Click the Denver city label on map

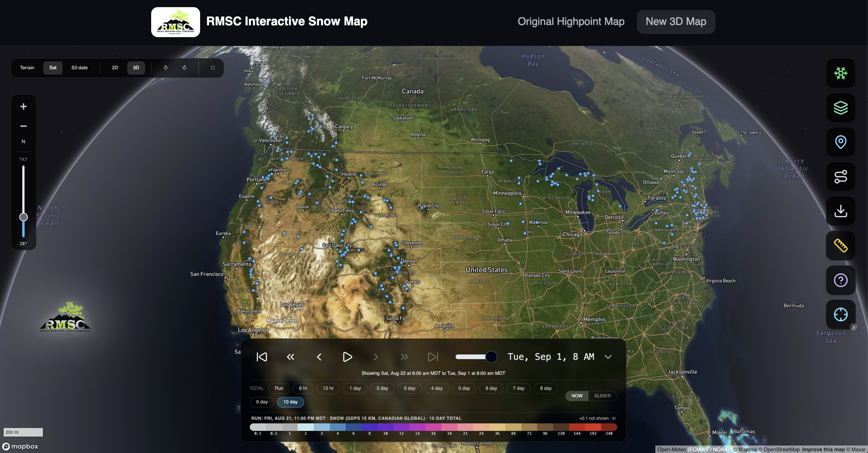click(409, 261)
